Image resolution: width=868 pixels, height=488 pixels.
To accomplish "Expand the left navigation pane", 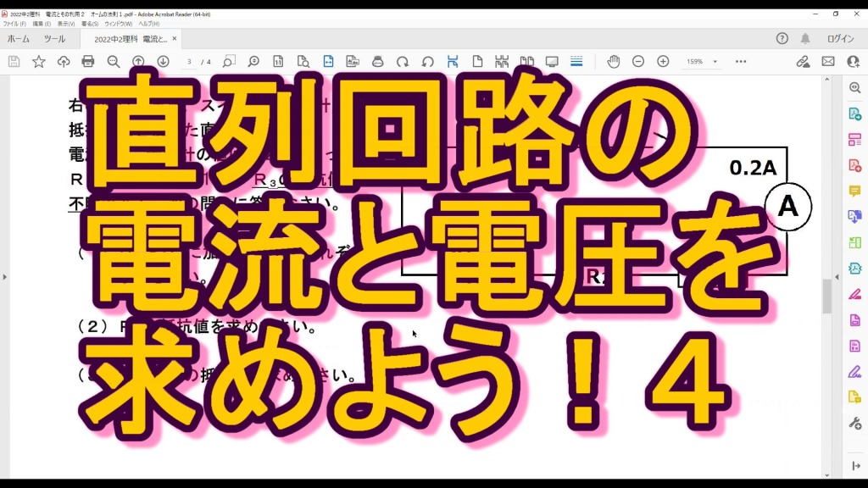I will point(5,277).
